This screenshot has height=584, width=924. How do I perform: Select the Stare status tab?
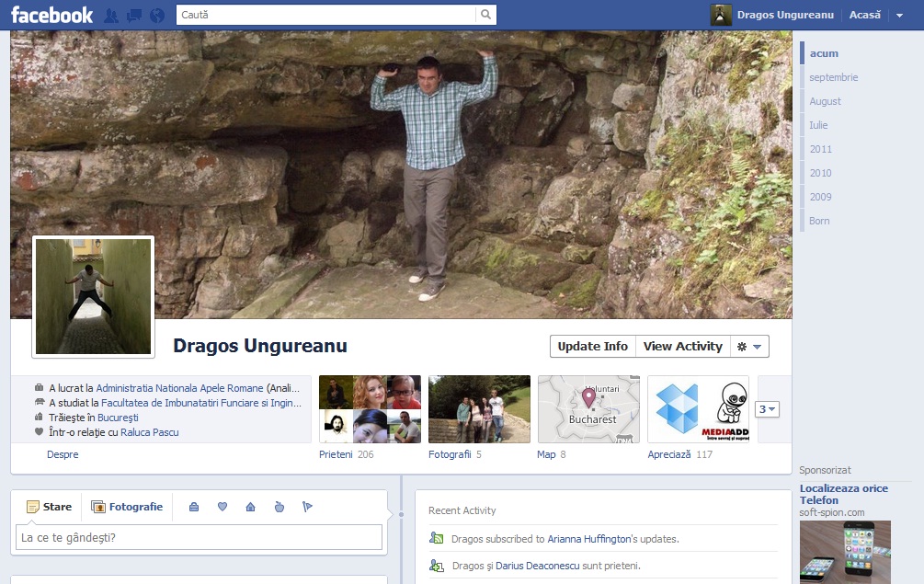point(49,507)
